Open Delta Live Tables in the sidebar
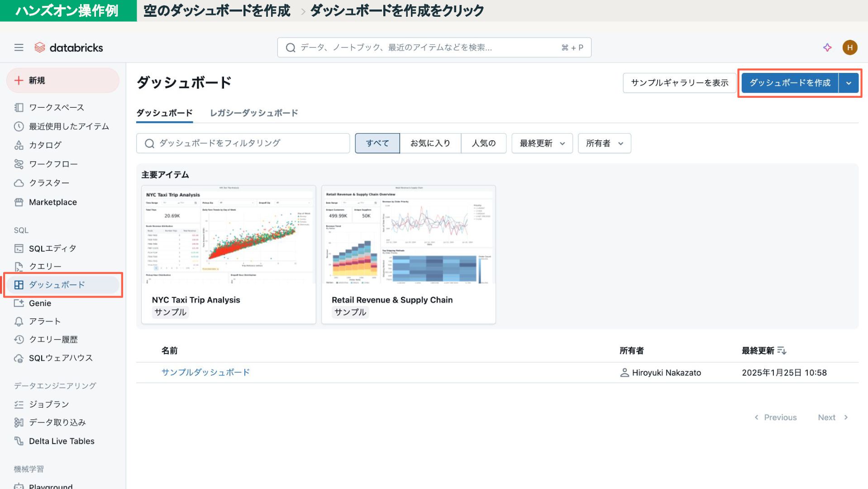The width and height of the screenshot is (868, 489). (x=63, y=441)
